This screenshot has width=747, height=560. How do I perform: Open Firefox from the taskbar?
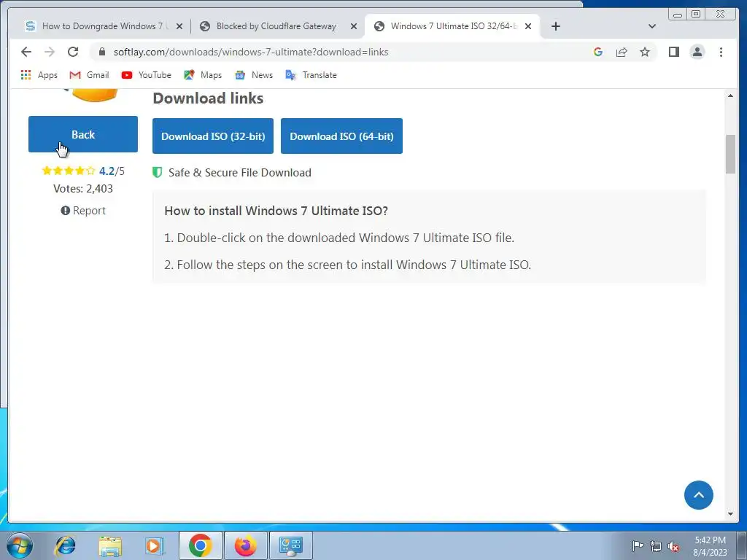(x=245, y=545)
